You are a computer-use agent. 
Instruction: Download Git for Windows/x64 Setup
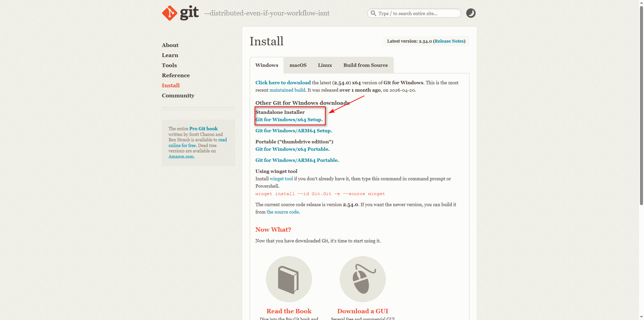click(288, 120)
